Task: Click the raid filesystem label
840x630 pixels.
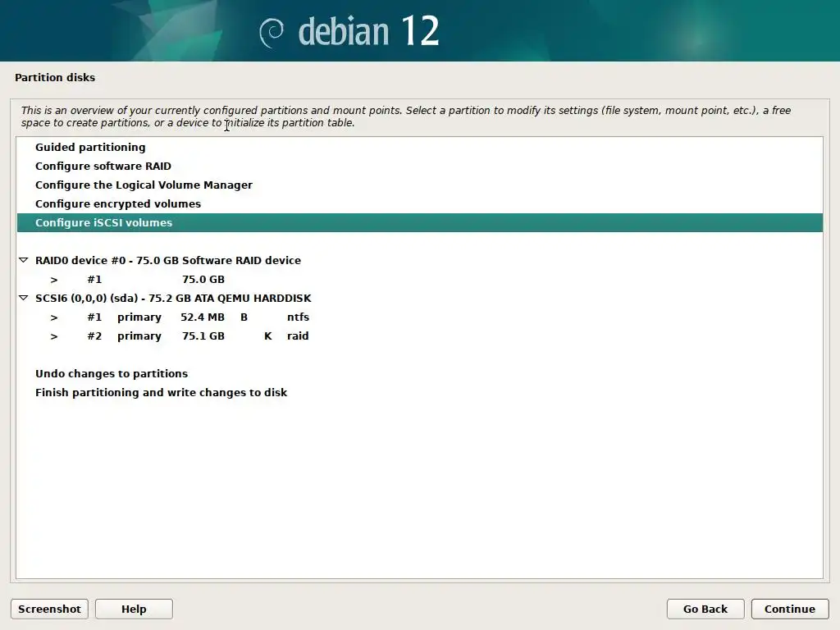Action: 298,336
